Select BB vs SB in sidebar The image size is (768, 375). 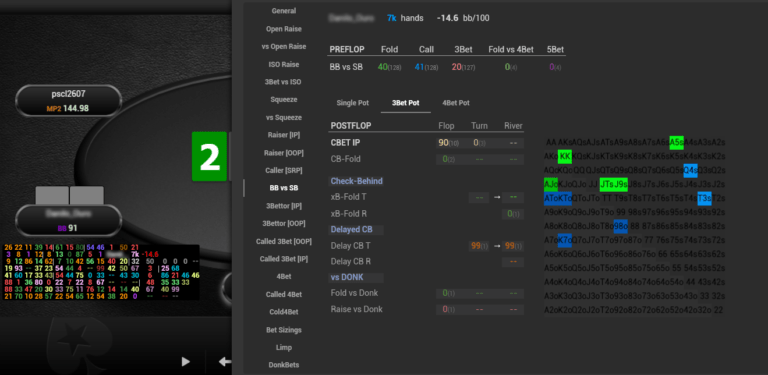284,188
